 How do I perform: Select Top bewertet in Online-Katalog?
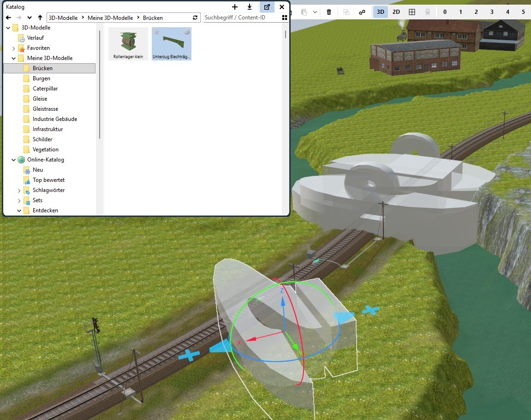pos(48,180)
